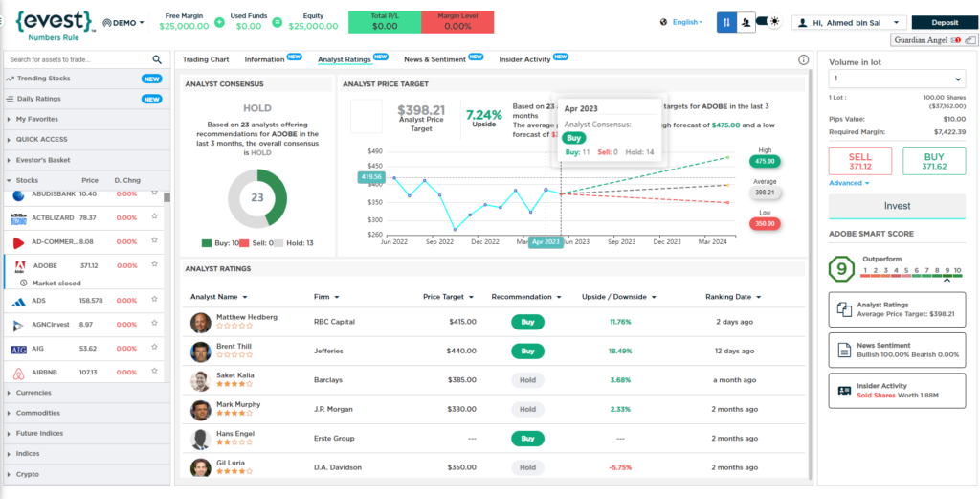This screenshot has width=980, height=499.
Task: Open the DEMO account dropdown
Action: [x=123, y=23]
